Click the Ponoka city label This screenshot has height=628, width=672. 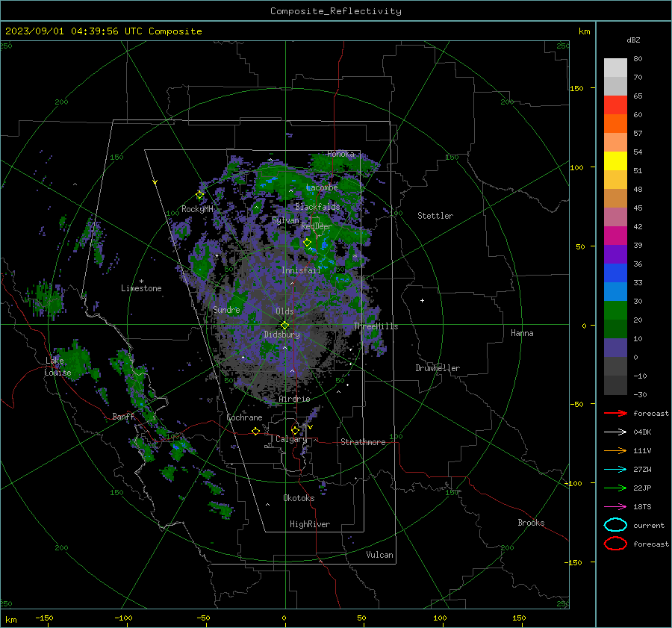pyautogui.click(x=340, y=154)
